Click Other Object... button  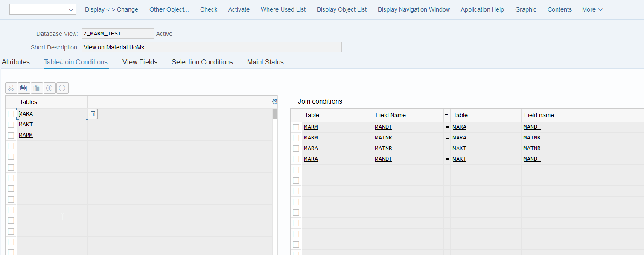pyautogui.click(x=169, y=9)
